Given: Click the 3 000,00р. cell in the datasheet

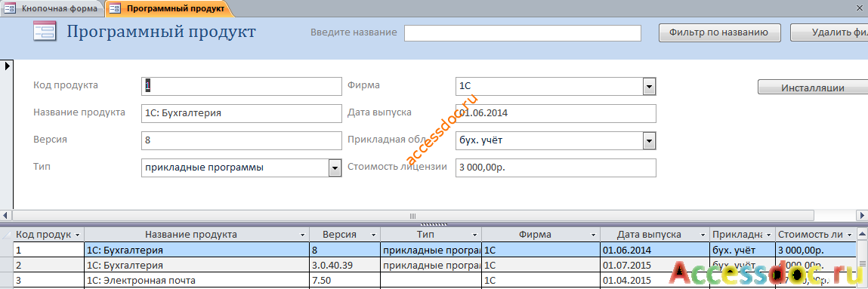Looking at the screenshot, I should click(x=815, y=250).
